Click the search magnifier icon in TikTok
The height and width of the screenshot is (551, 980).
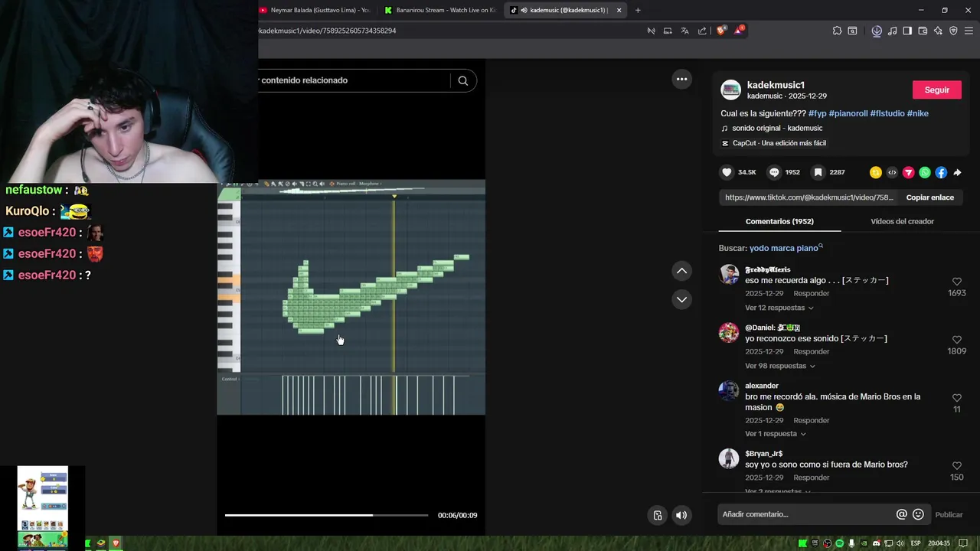pos(463,80)
